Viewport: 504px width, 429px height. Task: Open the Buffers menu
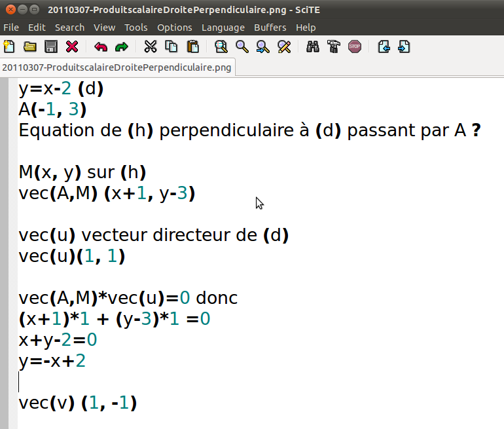click(x=270, y=28)
